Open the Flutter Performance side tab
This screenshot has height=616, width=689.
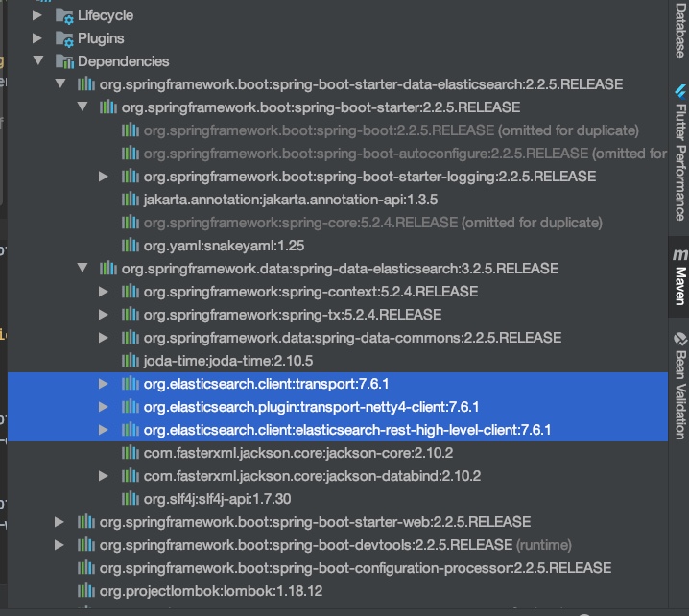[x=679, y=154]
